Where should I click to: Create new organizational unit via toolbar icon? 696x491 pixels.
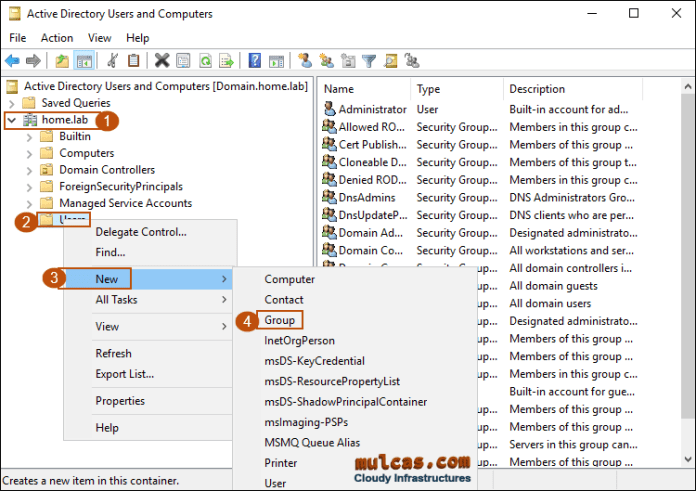click(x=348, y=60)
